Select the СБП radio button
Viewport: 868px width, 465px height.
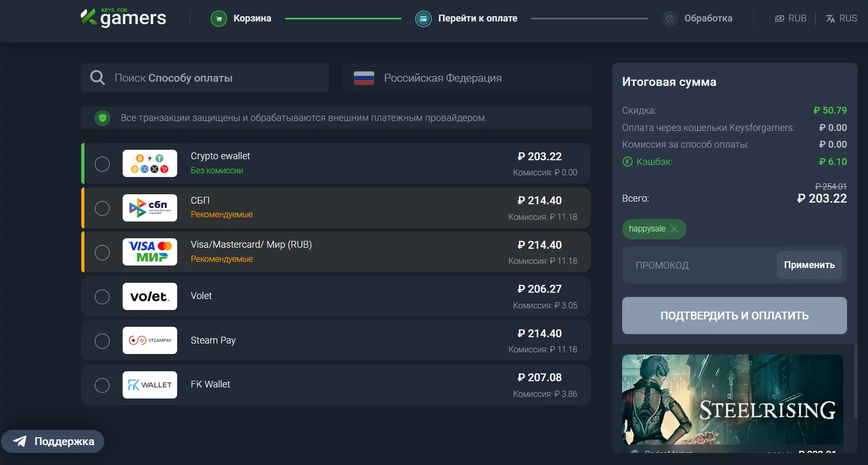102,208
